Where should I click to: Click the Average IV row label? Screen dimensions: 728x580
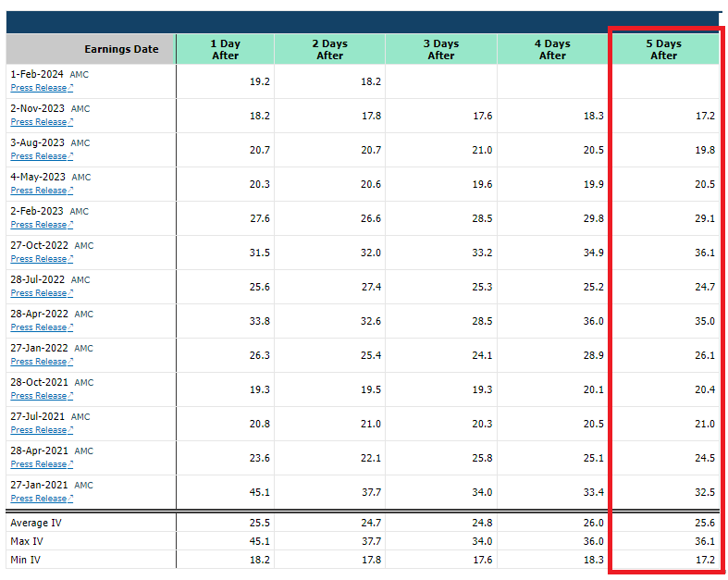36,523
